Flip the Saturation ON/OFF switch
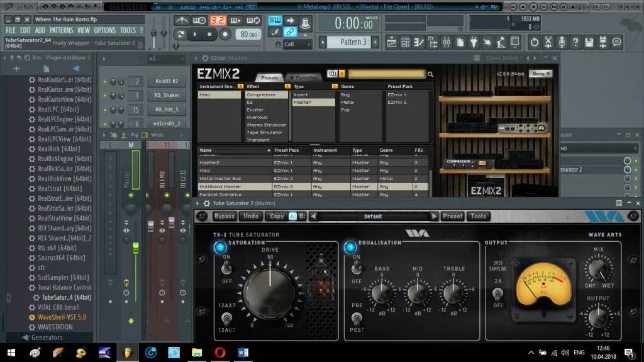The image size is (644, 362). 226,269
